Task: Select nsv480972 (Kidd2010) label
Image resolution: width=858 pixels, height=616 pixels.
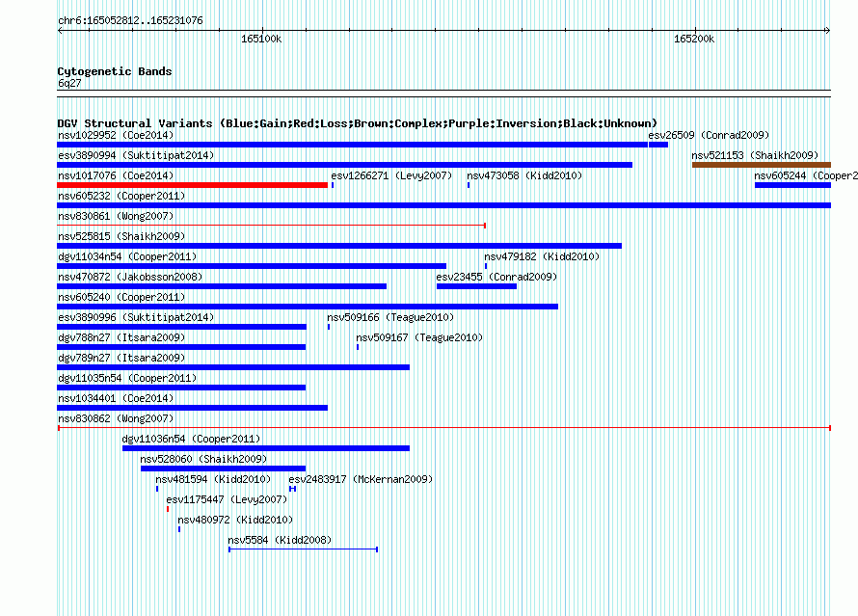Action: pyautogui.click(x=235, y=520)
